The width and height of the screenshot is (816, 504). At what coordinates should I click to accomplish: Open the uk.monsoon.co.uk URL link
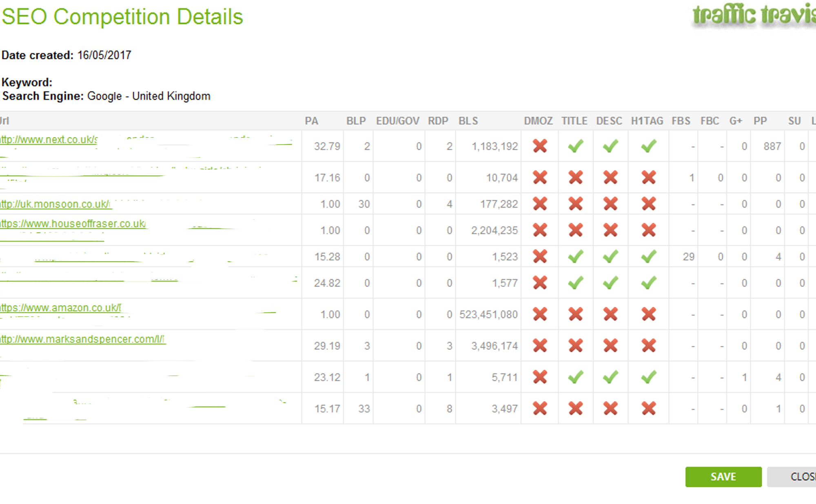point(55,204)
